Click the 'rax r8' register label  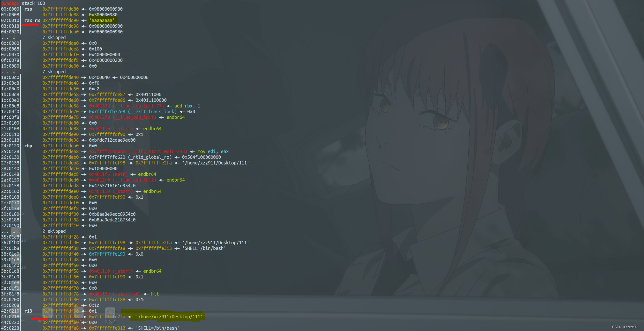point(32,20)
